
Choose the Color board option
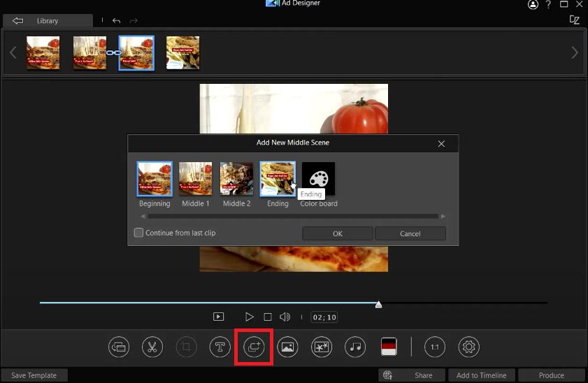click(x=318, y=179)
